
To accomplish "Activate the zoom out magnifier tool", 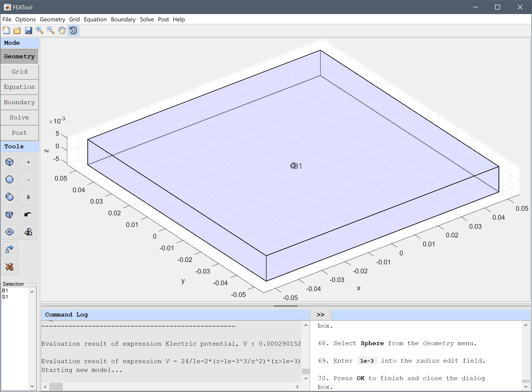I will point(51,31).
